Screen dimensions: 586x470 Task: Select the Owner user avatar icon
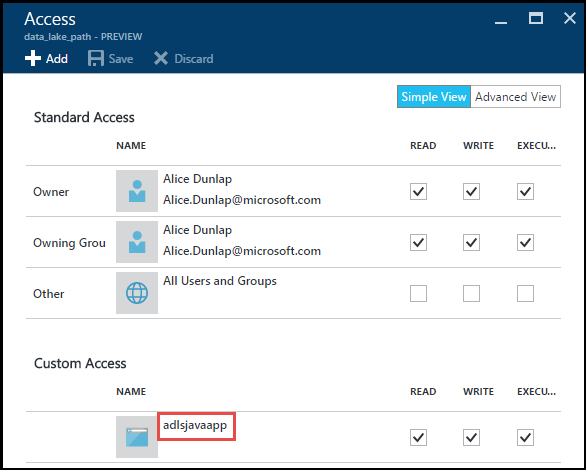pyautogui.click(x=137, y=191)
